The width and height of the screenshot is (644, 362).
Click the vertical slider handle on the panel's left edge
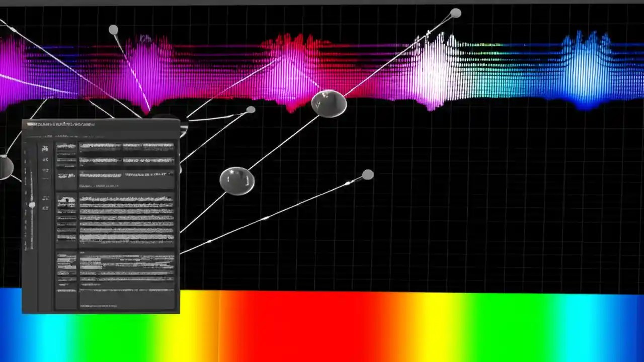tap(31, 205)
